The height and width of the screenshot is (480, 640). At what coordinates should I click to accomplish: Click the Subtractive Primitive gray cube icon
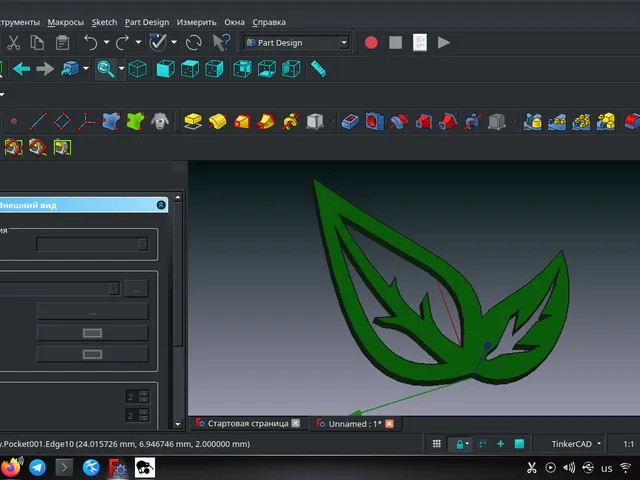[x=497, y=121]
